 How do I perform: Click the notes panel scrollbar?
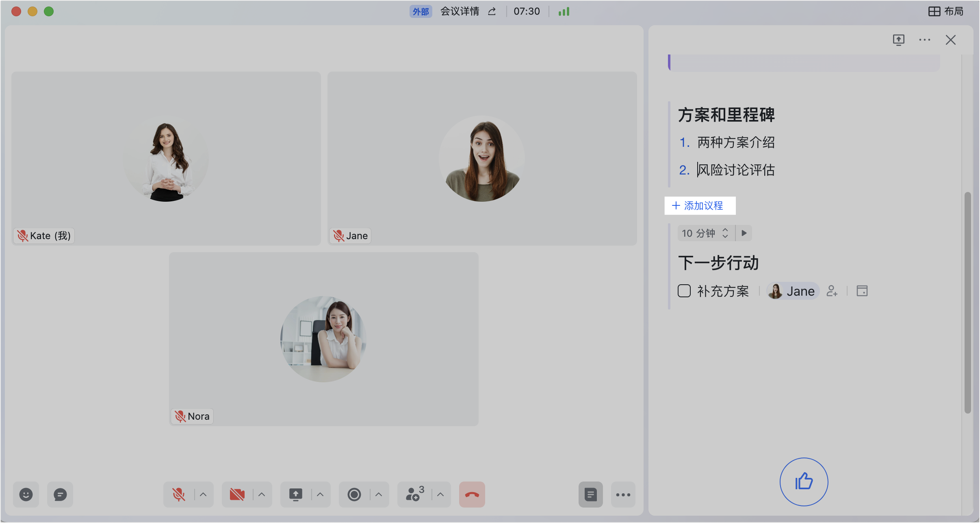click(x=968, y=303)
